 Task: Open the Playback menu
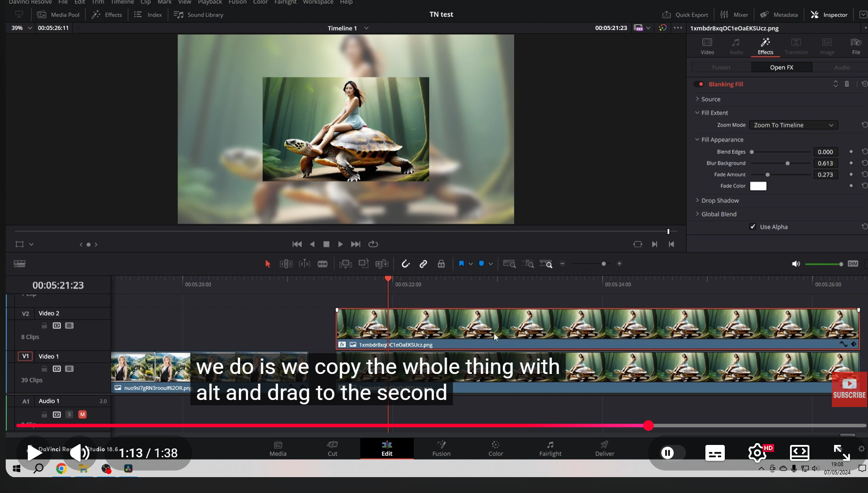[210, 2]
